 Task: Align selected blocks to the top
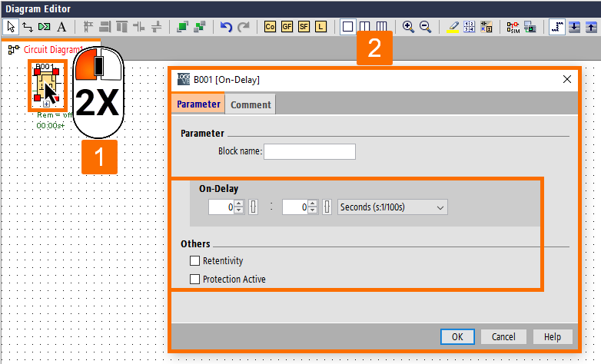pyautogui.click(x=122, y=27)
